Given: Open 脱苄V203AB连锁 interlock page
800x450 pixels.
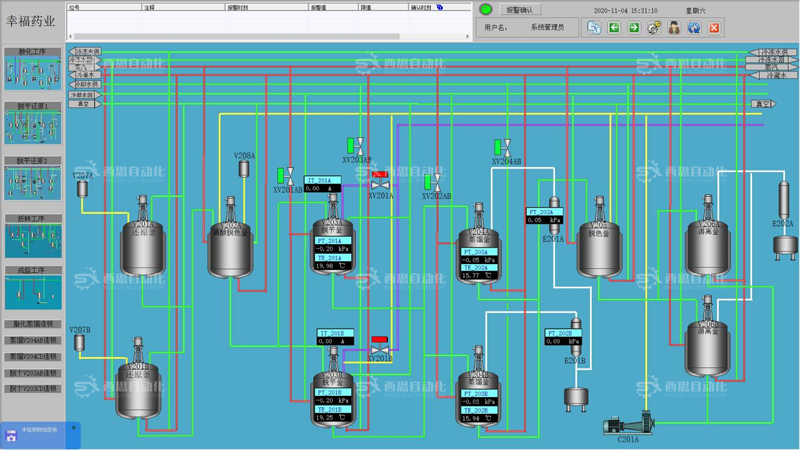Looking at the screenshot, I should click(33, 373).
